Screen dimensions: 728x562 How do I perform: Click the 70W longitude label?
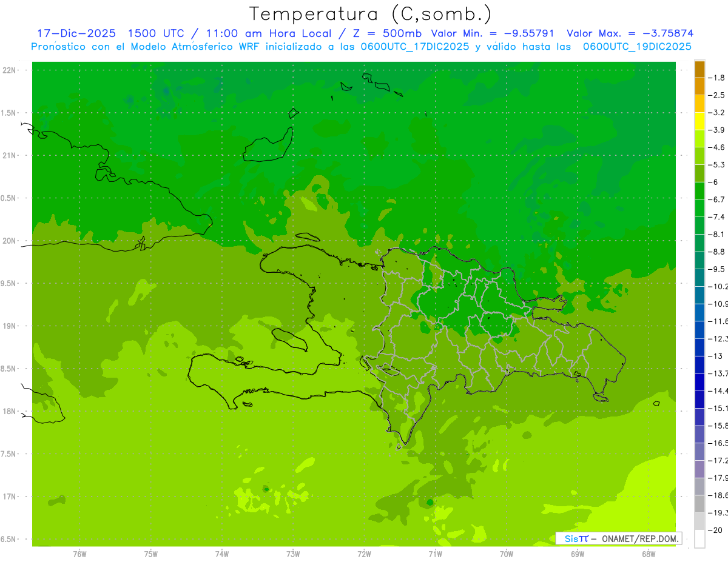tap(506, 554)
